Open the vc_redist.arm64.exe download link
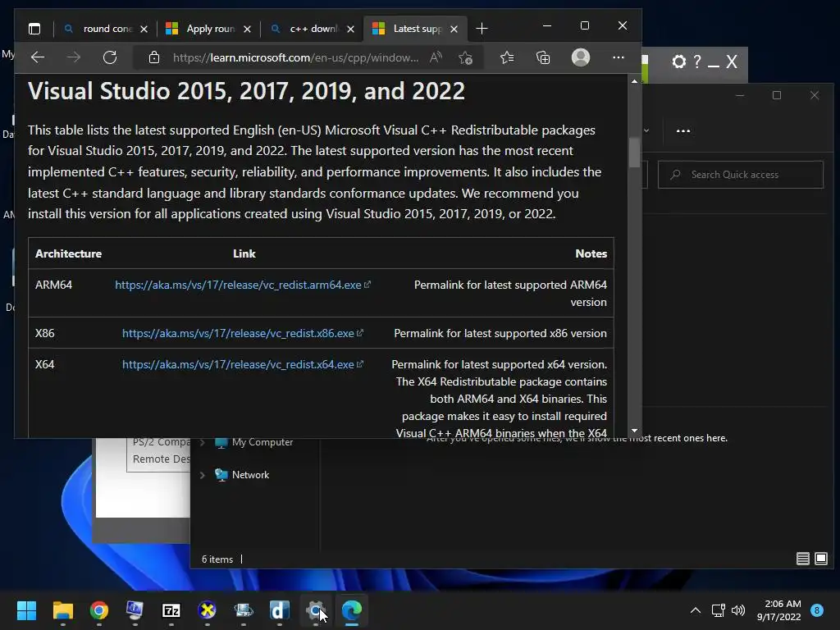Image resolution: width=840 pixels, height=630 pixels. (x=243, y=285)
